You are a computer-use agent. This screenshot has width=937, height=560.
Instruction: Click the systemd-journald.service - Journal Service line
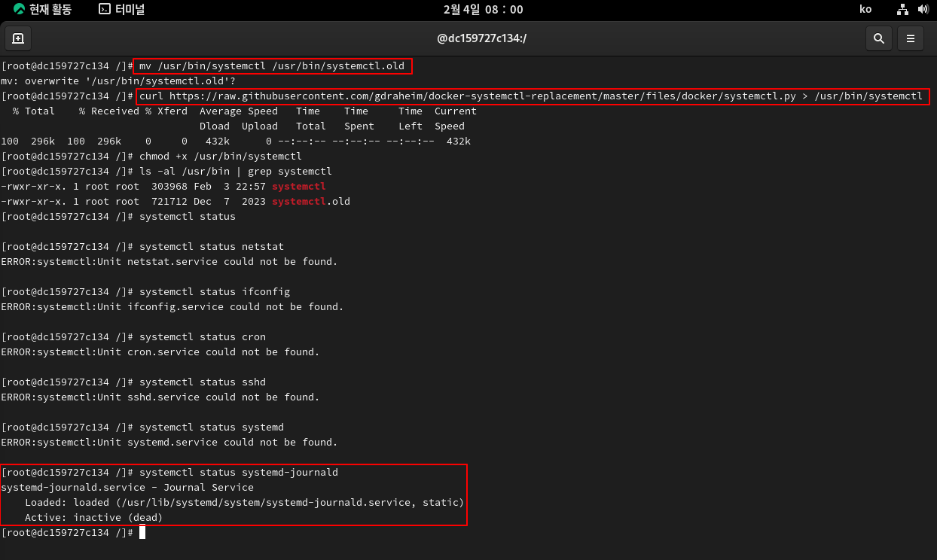(x=127, y=488)
